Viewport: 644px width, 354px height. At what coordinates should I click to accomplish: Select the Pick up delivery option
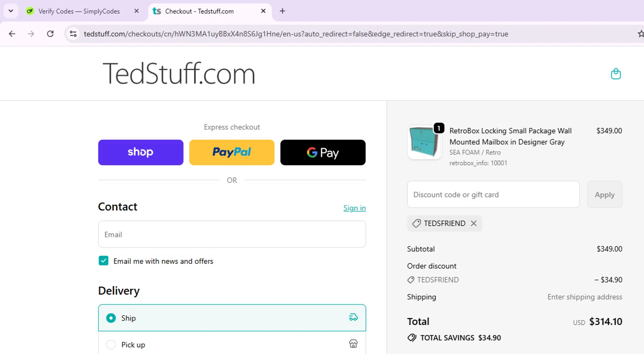[x=232, y=345]
